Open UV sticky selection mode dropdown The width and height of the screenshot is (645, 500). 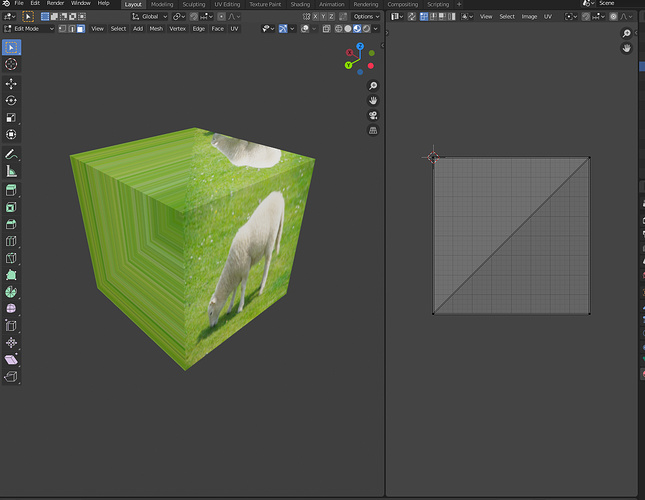click(x=467, y=16)
